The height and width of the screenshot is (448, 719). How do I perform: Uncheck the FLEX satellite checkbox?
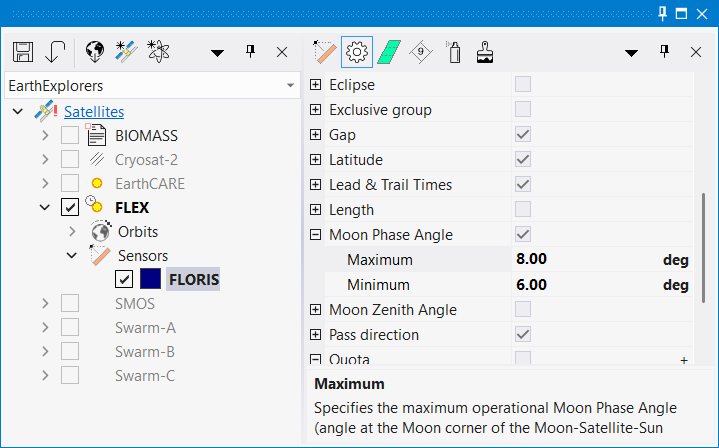[70, 208]
